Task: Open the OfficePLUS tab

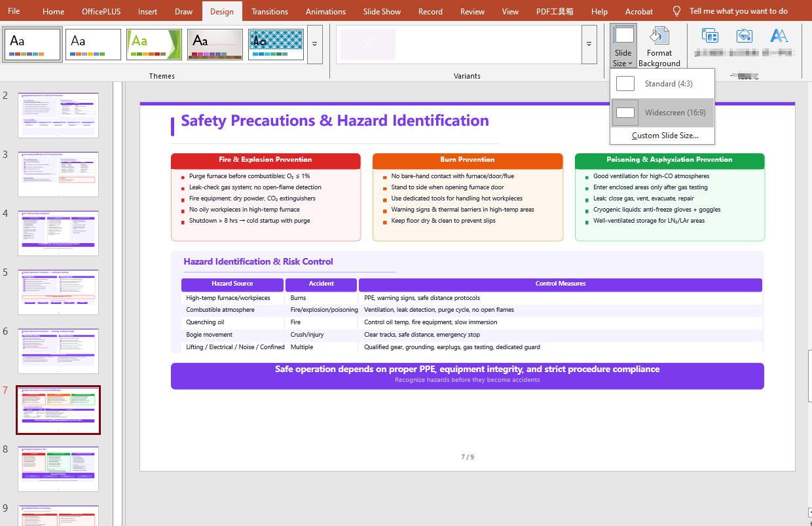Action: pos(101,11)
